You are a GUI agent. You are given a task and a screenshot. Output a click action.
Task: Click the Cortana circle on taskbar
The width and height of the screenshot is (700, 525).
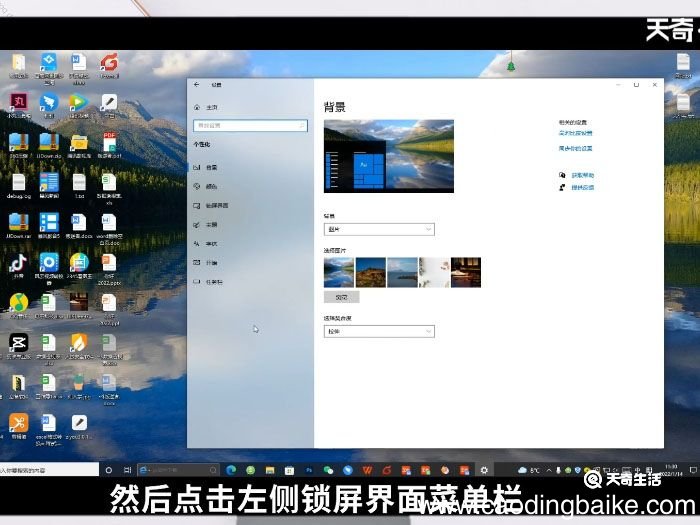point(108,470)
